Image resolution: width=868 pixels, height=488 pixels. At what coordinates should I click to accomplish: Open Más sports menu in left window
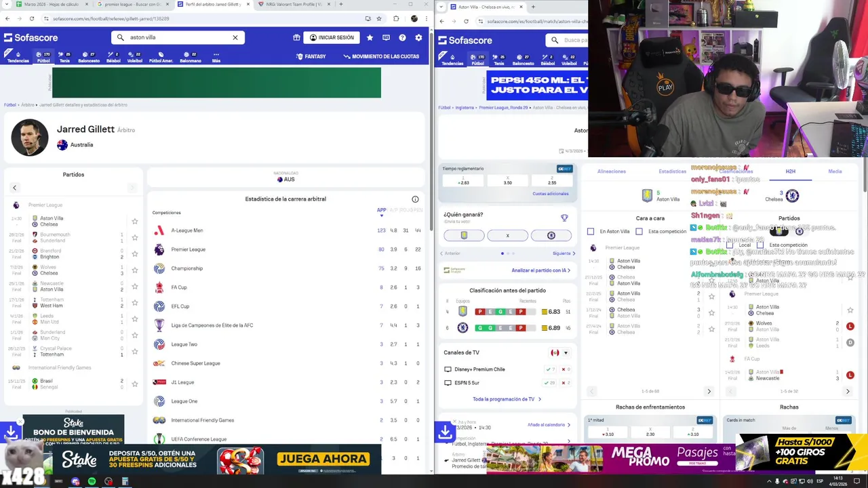[216, 57]
